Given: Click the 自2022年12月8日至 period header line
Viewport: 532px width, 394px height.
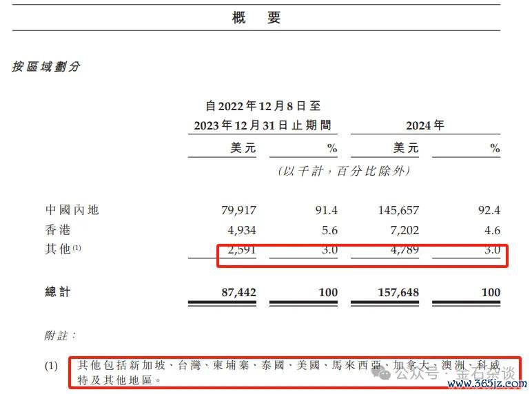Looking at the screenshot, I should [x=263, y=106].
